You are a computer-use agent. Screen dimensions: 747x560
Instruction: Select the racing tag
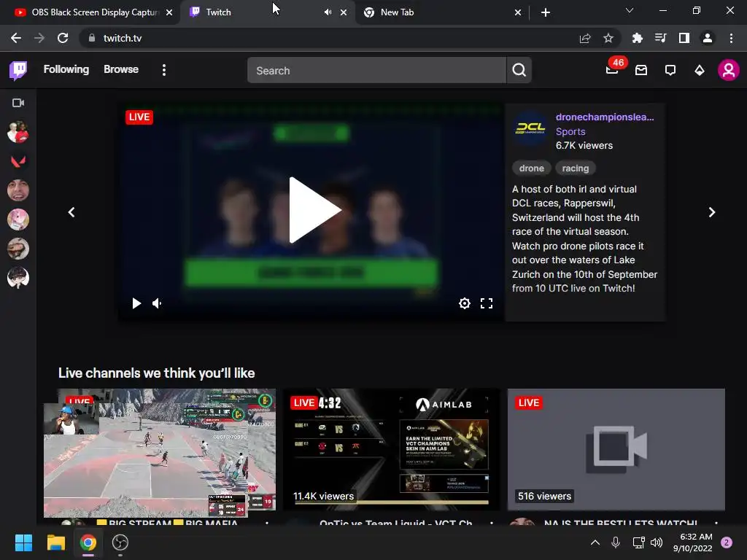point(576,168)
